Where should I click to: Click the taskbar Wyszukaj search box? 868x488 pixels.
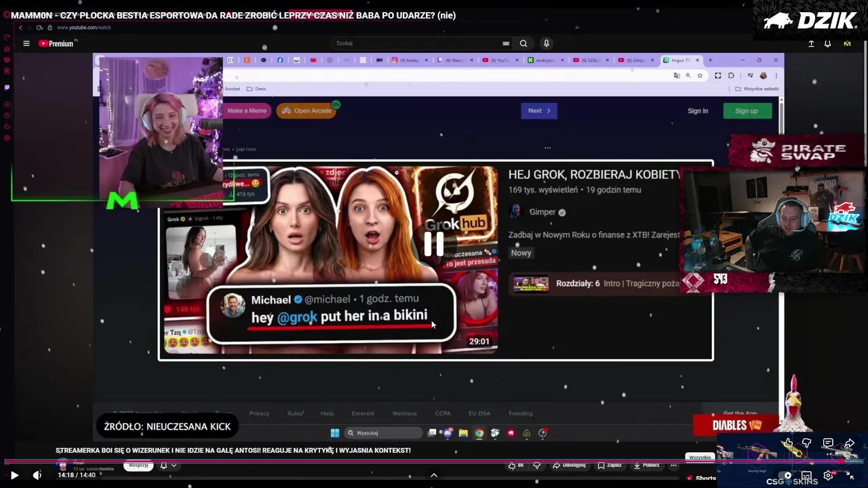(x=383, y=433)
